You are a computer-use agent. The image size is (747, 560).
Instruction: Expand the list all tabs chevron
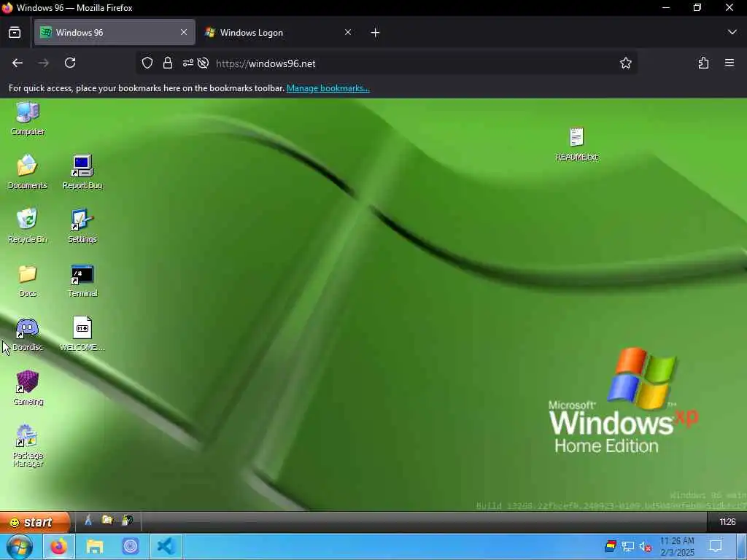tap(732, 32)
